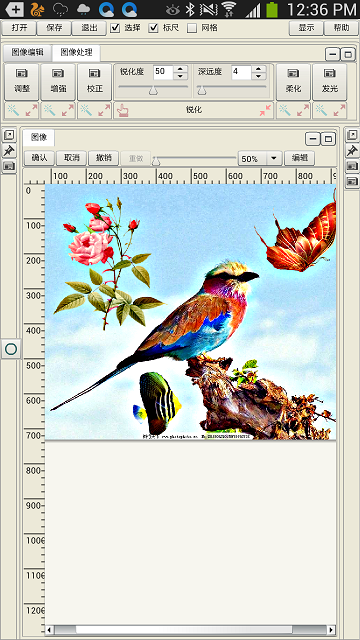The image size is (360, 640).
Task: Click the 校正 correction icon button
Action: click(x=94, y=82)
